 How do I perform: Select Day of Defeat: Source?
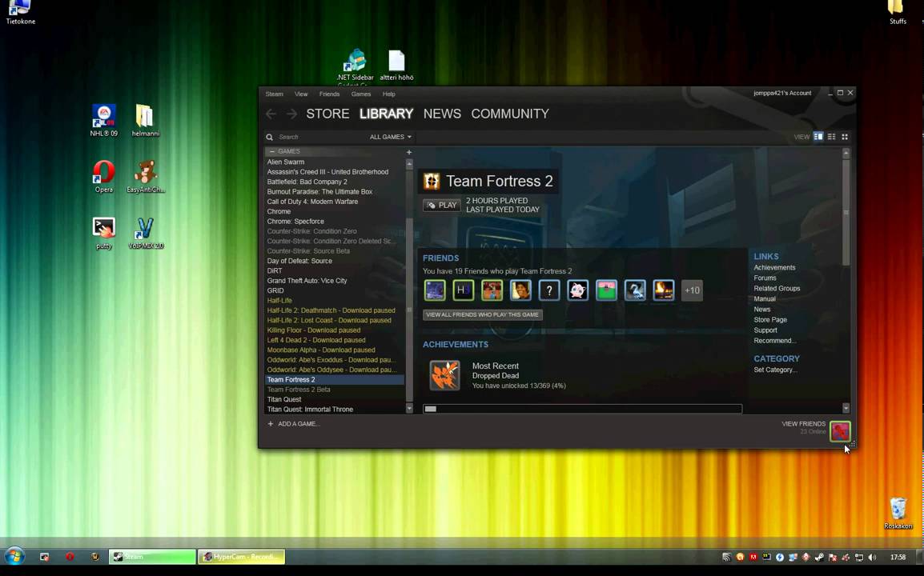coord(335,261)
